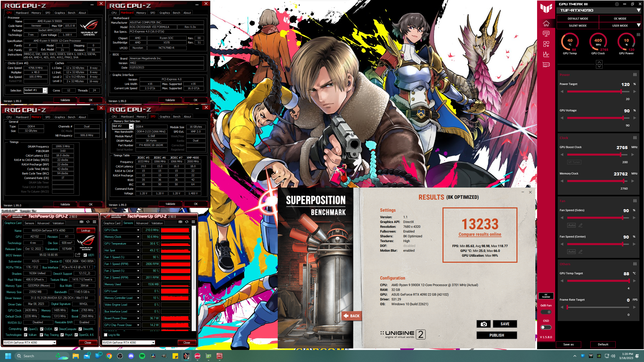
Task: Refresh the GPU-Z Graphics Card window
Action: (88, 222)
